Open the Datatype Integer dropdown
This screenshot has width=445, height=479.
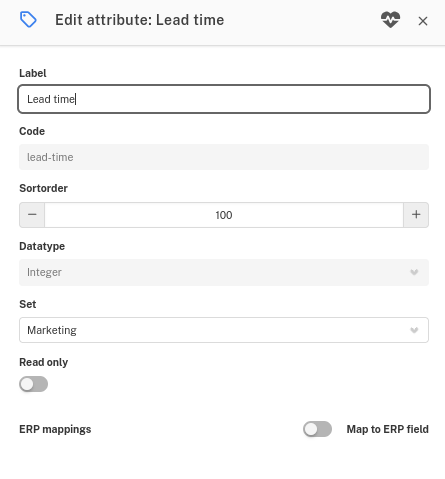tap(224, 272)
